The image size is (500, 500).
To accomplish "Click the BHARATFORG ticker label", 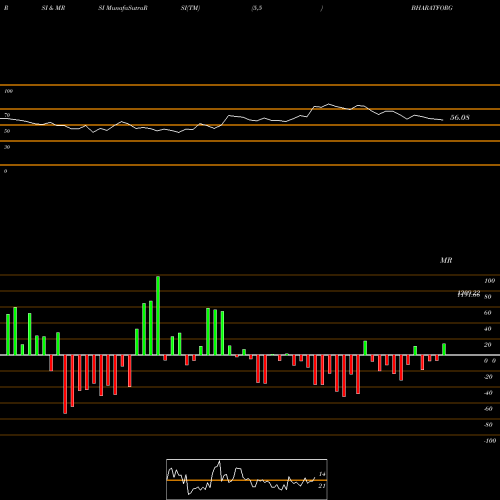I will click(432, 8).
